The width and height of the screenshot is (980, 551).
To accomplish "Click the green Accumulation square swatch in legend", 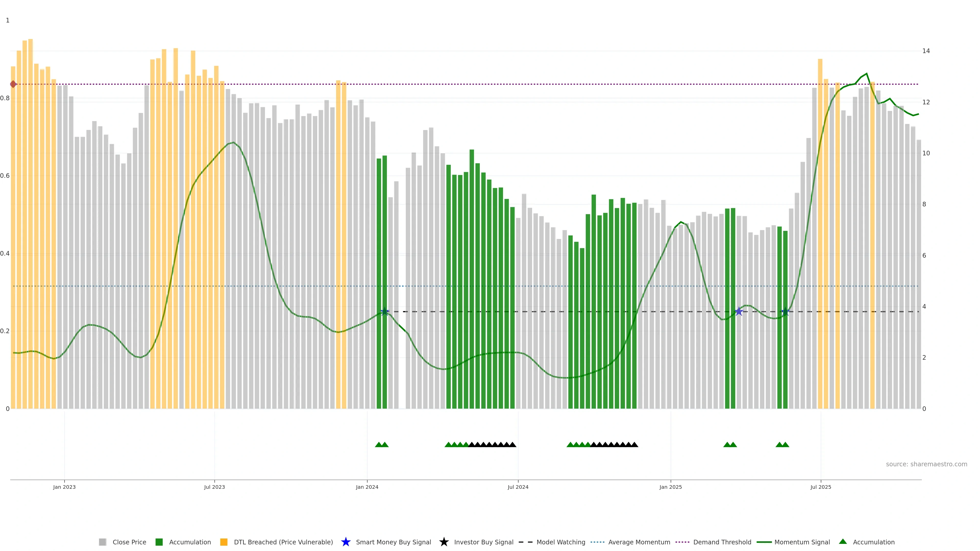I will (x=159, y=542).
